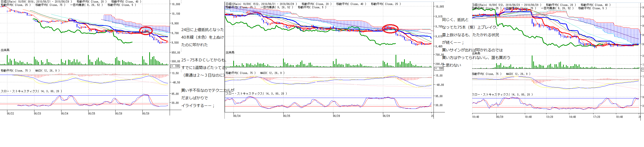
Task: Click the red circle marker on the 15-minute chart
Action: point(390,28)
